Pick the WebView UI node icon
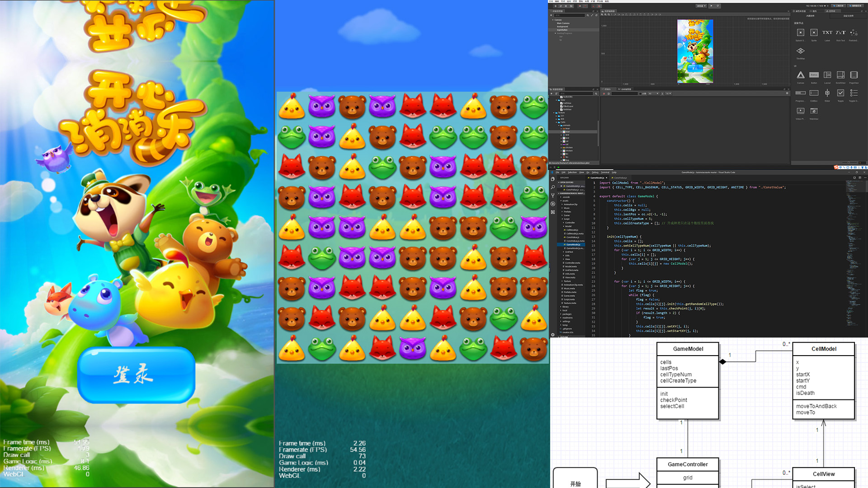This screenshot has width=868, height=488. pos(814,111)
